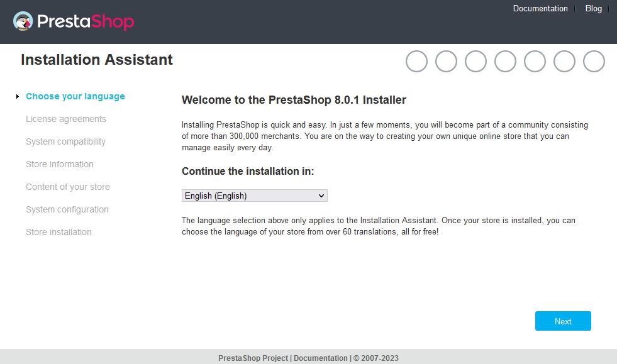
Task: Click the sixth progress circle
Action: click(x=564, y=61)
